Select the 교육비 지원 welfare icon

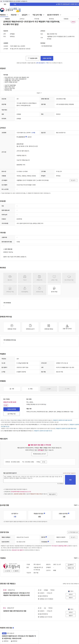click(54, 278)
